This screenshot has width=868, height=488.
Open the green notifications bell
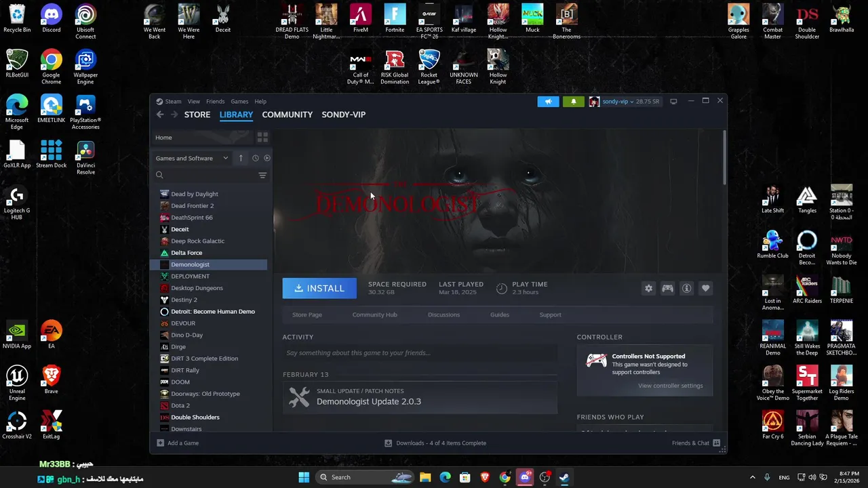pos(573,102)
